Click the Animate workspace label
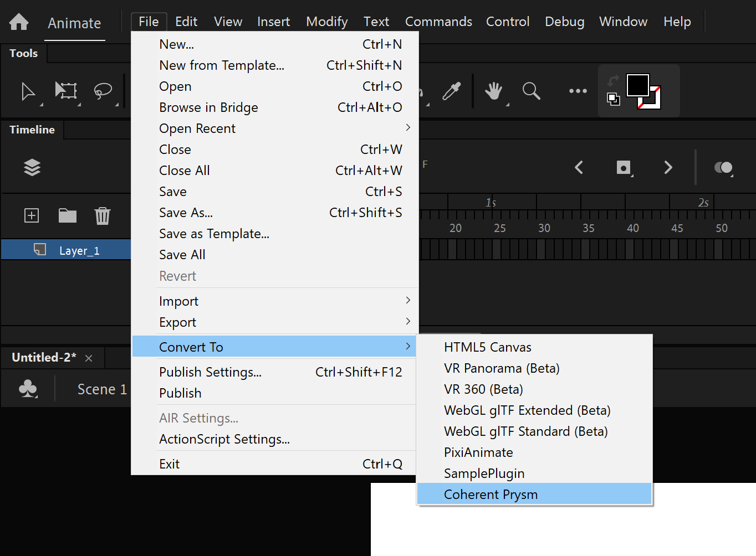756x556 pixels. (74, 23)
